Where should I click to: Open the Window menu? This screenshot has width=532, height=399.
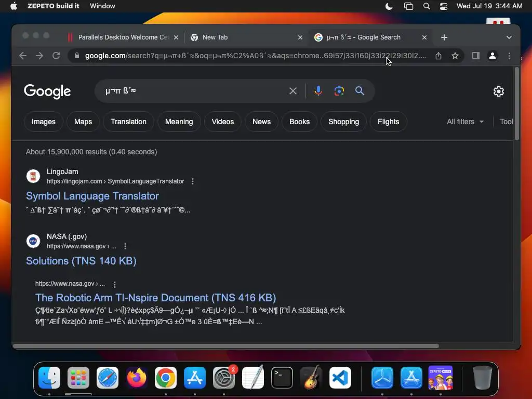coord(102,6)
